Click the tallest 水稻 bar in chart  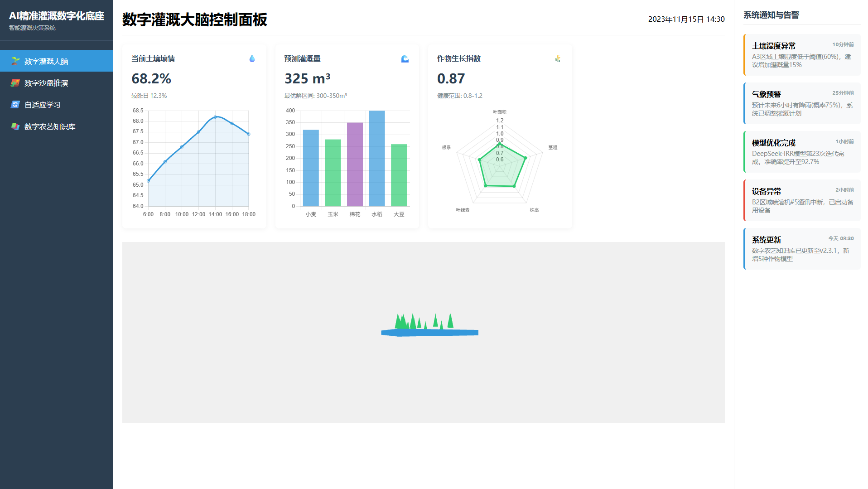click(x=377, y=159)
